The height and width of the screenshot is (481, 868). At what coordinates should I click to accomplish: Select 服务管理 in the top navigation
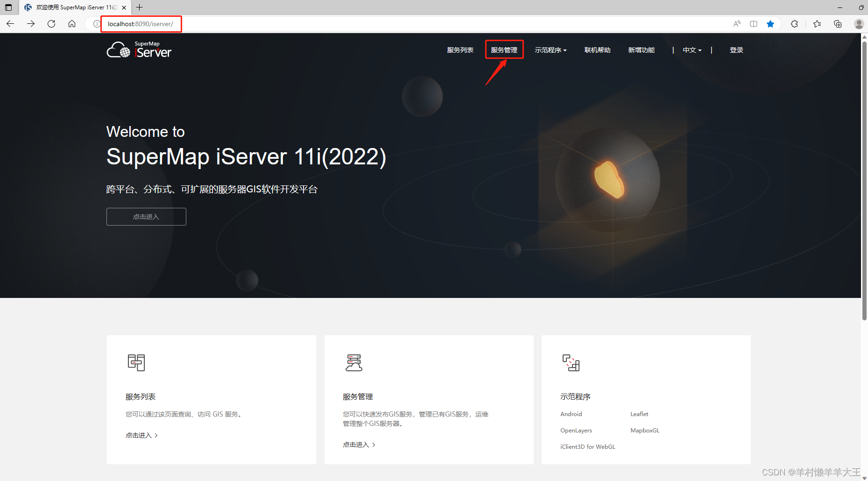pos(504,50)
